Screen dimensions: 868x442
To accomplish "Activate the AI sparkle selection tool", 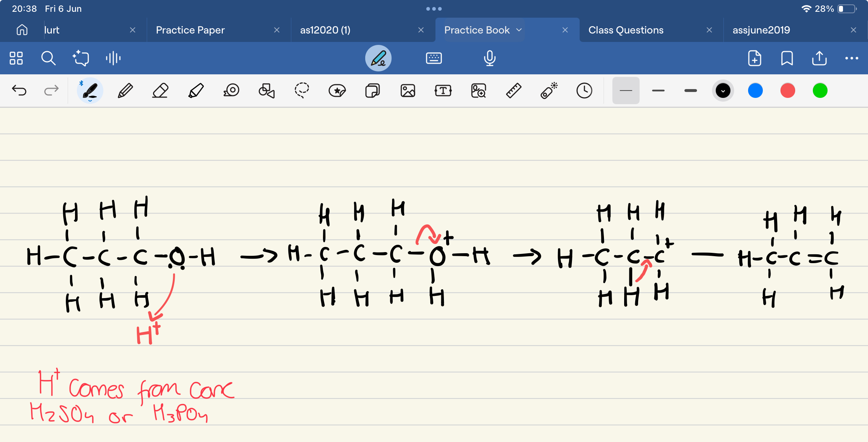I will [81, 58].
